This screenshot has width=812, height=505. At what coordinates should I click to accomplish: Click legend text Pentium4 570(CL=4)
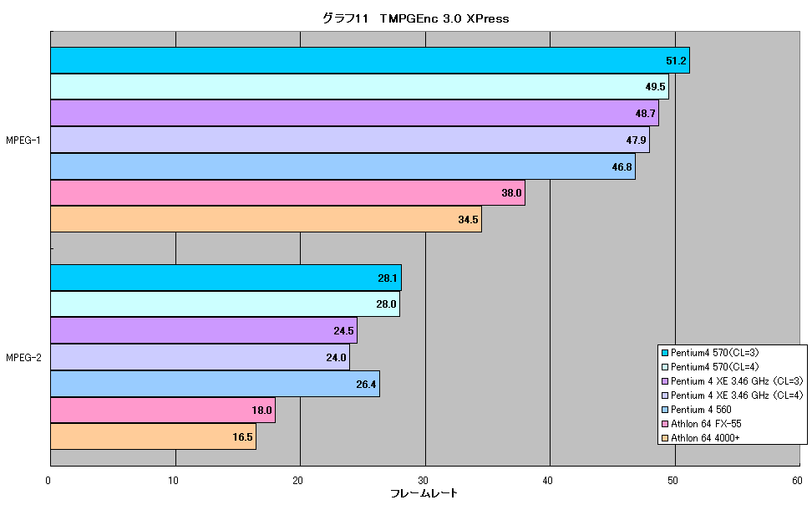pyautogui.click(x=714, y=367)
